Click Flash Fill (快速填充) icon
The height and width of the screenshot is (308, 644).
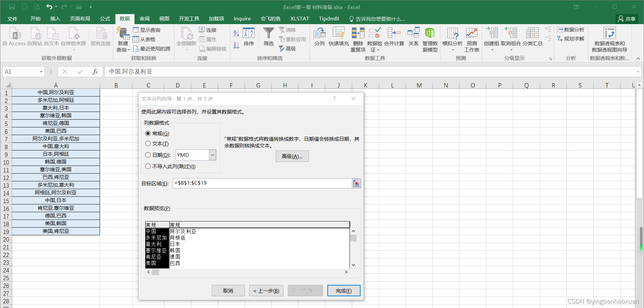(x=339, y=34)
